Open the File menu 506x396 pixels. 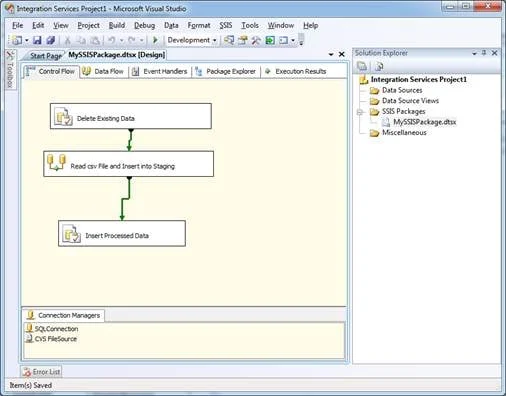(x=18, y=25)
